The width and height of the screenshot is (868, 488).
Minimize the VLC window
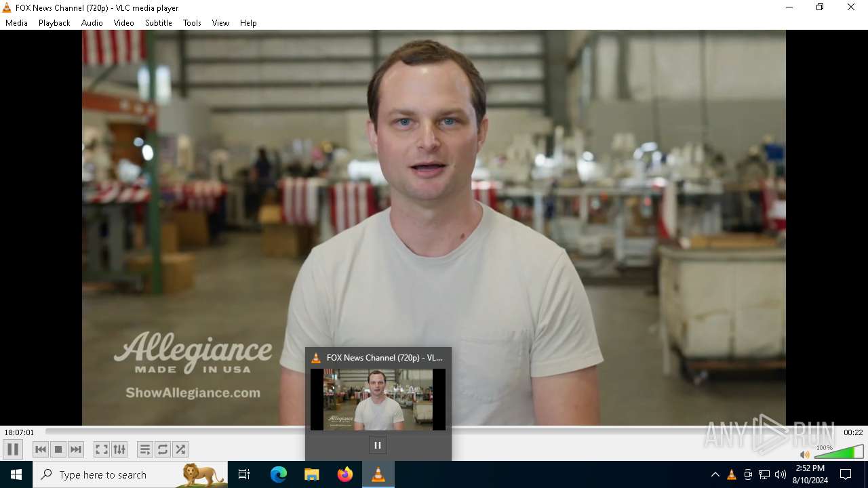789,7
